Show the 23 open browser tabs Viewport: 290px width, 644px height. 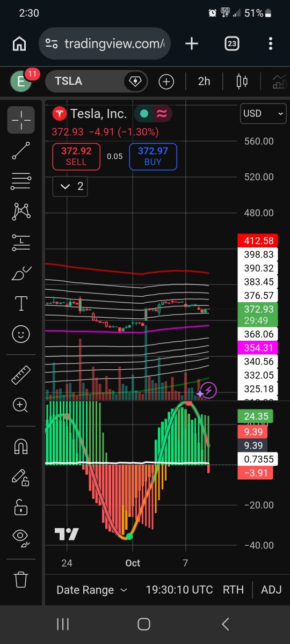click(231, 44)
